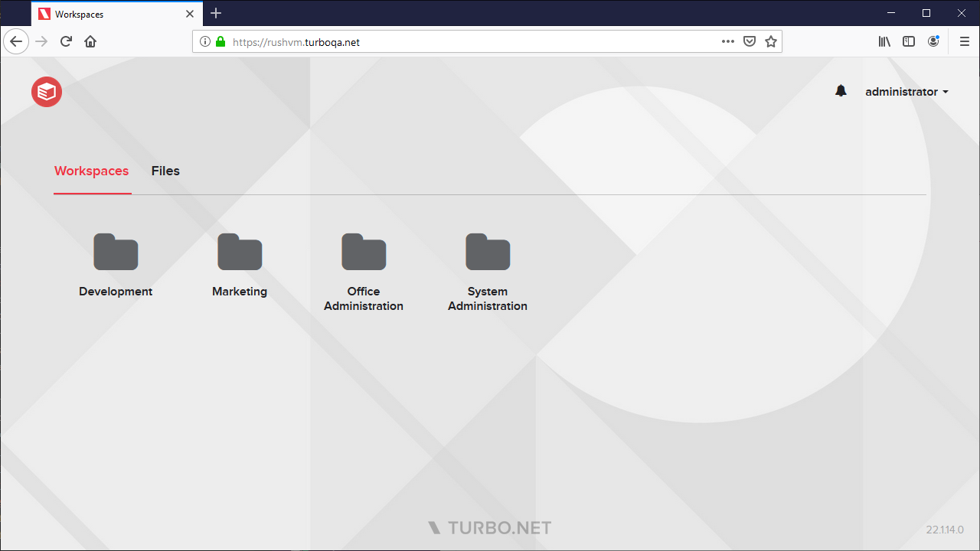Click the site security lock icon
The height and width of the screenshot is (551, 980).
click(219, 41)
